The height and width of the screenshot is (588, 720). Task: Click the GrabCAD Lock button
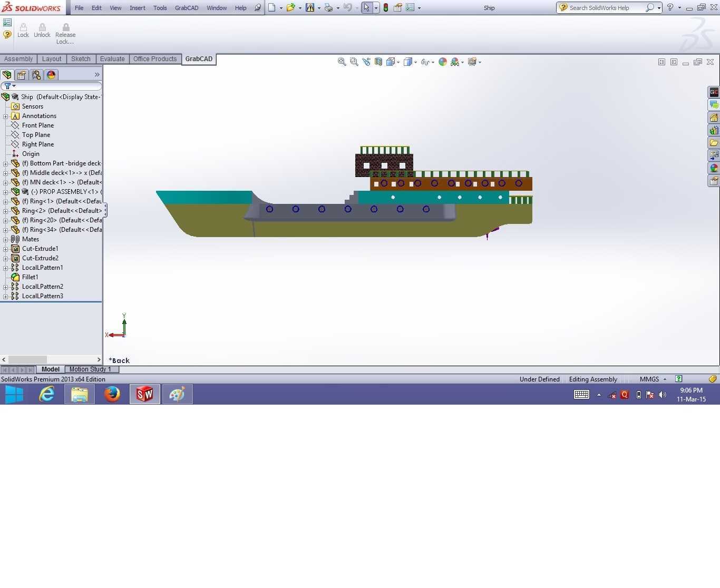pyautogui.click(x=23, y=31)
